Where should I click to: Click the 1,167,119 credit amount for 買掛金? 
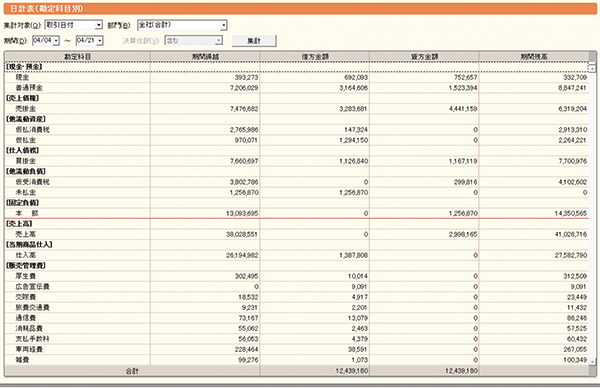[463, 161]
